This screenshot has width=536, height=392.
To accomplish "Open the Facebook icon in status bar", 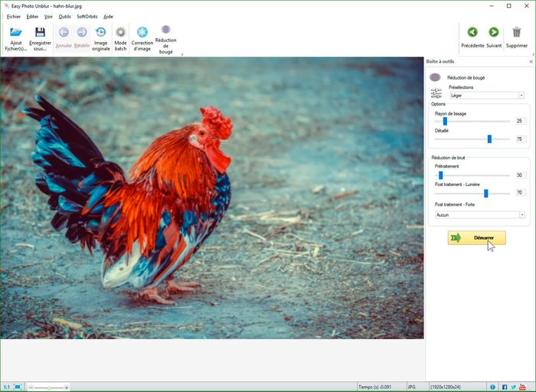I will 505,387.
